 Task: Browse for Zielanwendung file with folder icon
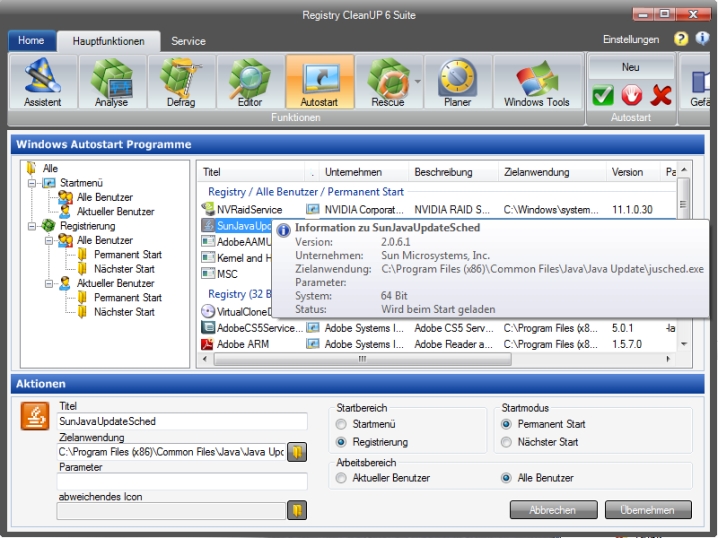[x=297, y=452]
